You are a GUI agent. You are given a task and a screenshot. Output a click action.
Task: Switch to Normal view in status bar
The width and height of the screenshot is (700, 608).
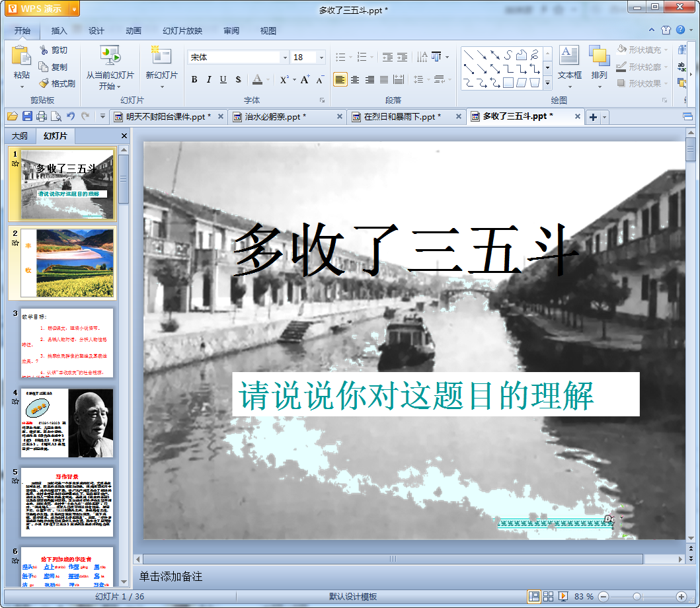pyautogui.click(x=533, y=596)
